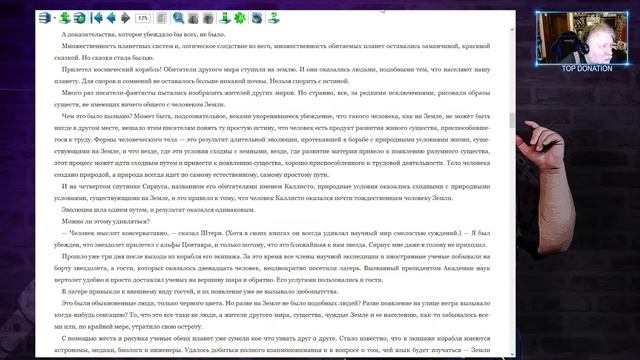Click the vertical scrollbar thumb in the reader
This screenshot has height=360, width=640.
(x=512, y=120)
